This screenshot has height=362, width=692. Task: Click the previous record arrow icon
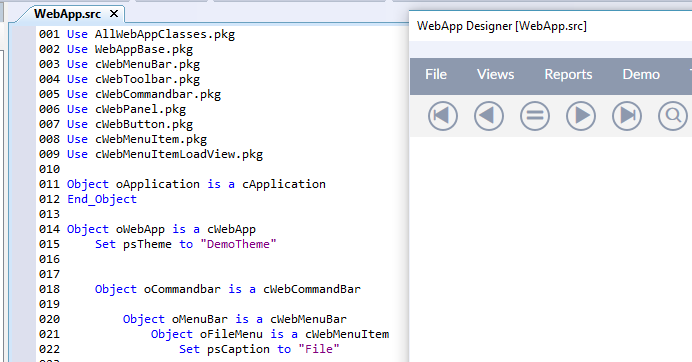pyautogui.click(x=489, y=116)
